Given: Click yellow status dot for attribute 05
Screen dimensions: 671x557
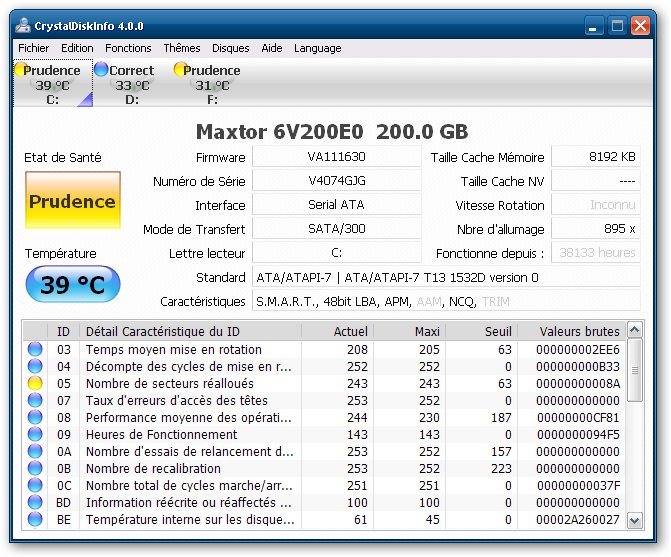Looking at the screenshot, I should point(35,384).
